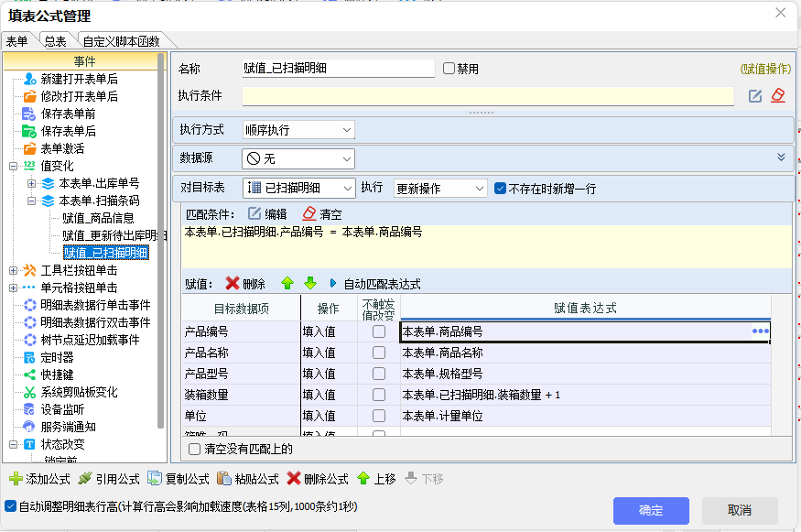Image resolution: width=801 pixels, height=532 pixels.
Task: Click the 设备监听 icon
Action: point(29,409)
